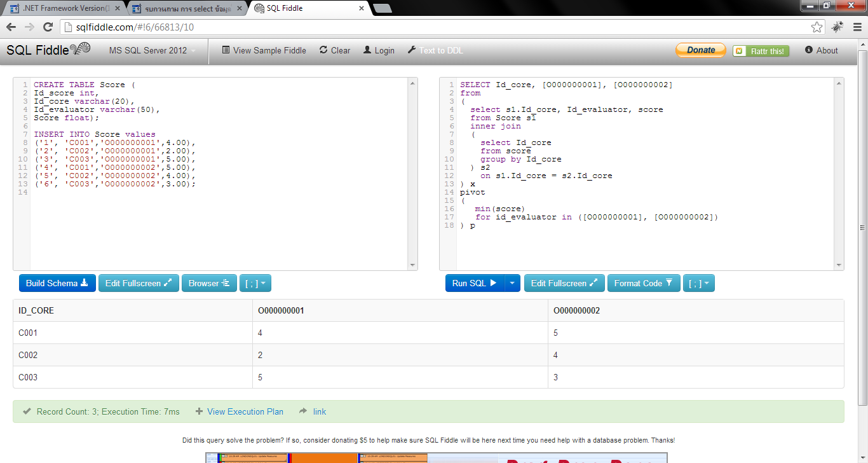Open the query panel terminator dropdown
The height and width of the screenshot is (463, 868).
click(x=699, y=283)
